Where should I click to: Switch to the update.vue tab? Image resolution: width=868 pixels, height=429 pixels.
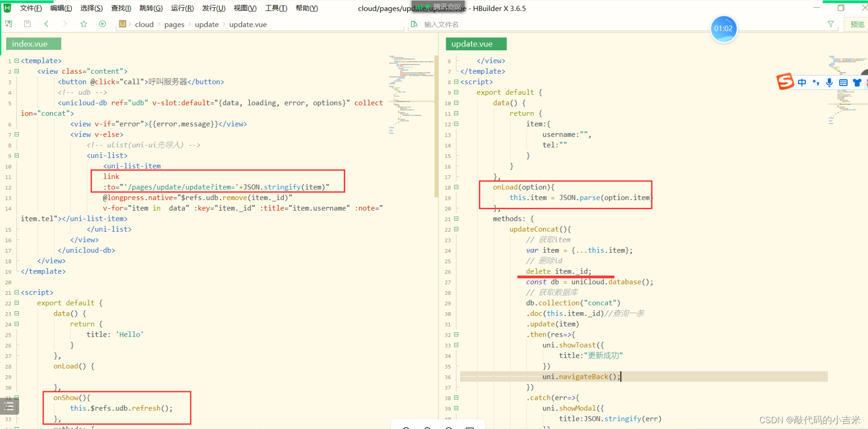click(x=476, y=44)
